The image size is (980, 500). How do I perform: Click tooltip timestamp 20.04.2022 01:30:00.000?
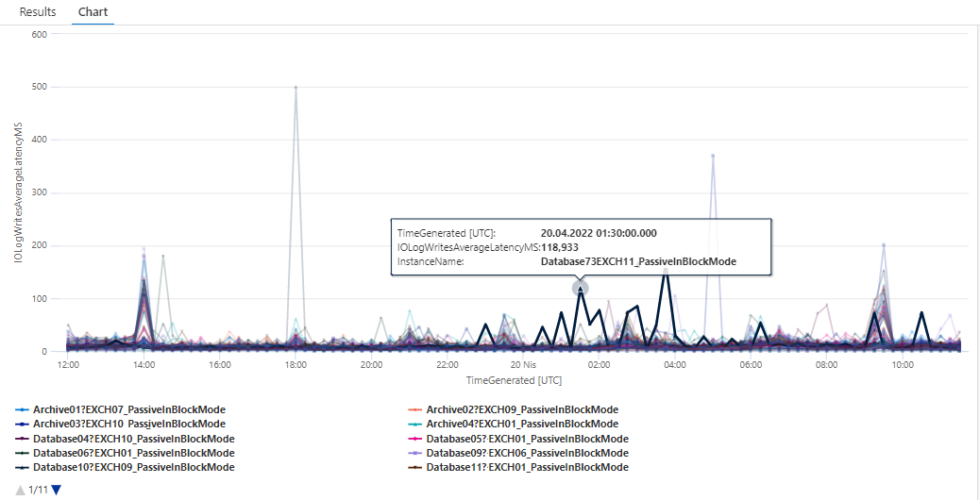[599, 233]
